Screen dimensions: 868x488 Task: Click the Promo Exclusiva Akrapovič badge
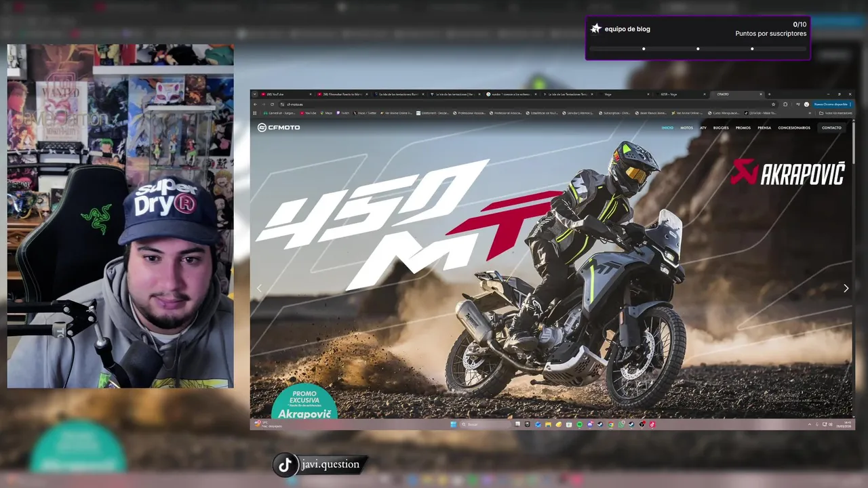[304, 403]
